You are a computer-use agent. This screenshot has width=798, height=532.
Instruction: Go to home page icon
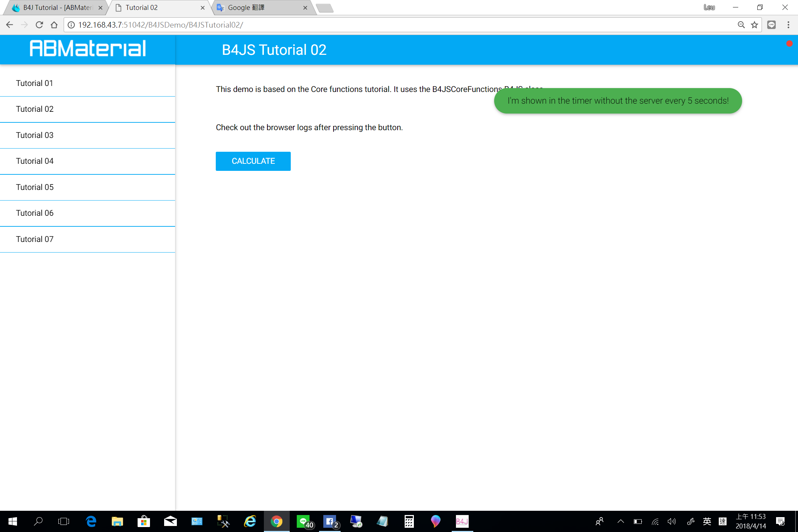54,25
